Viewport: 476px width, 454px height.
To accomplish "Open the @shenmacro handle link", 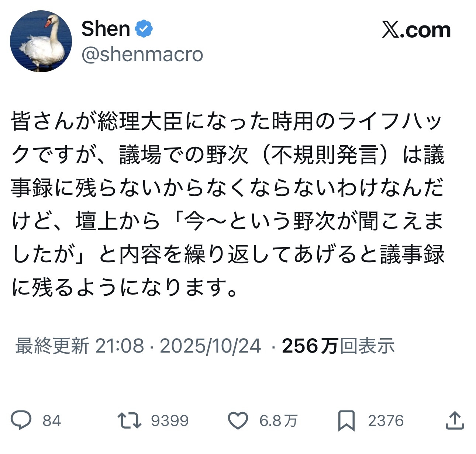I will [x=142, y=54].
